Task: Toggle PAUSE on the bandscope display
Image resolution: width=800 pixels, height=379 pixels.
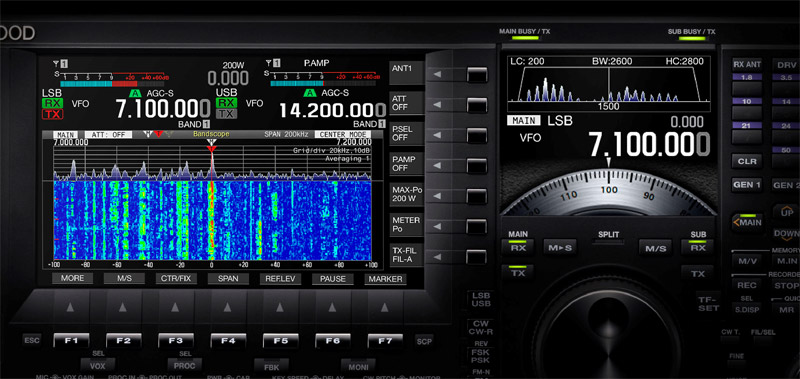Action: [x=333, y=279]
